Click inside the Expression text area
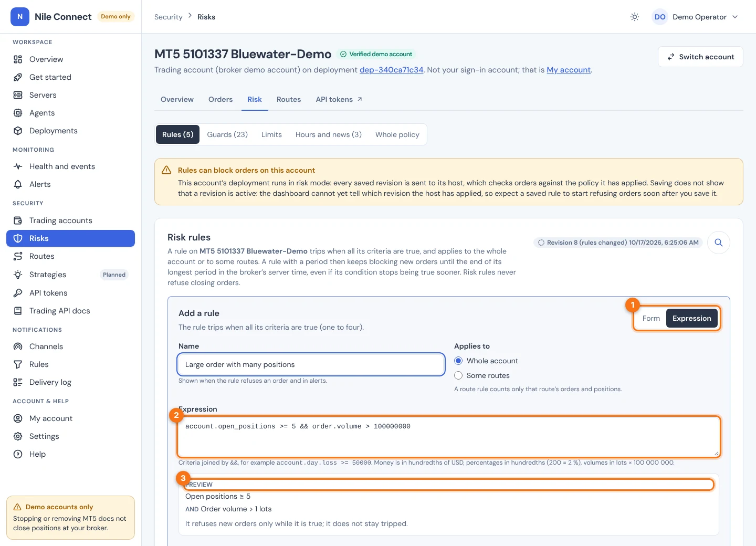The image size is (756, 546). pyautogui.click(x=449, y=437)
